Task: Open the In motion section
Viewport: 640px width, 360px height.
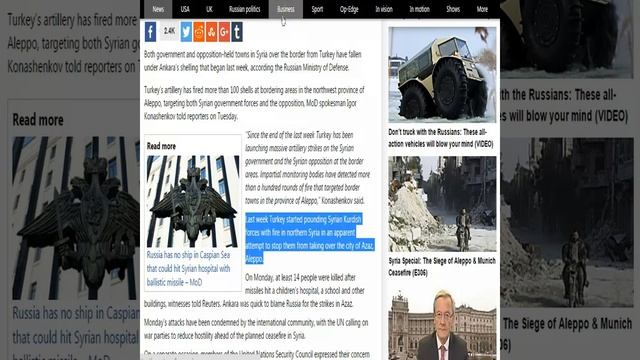Action: coord(420,9)
